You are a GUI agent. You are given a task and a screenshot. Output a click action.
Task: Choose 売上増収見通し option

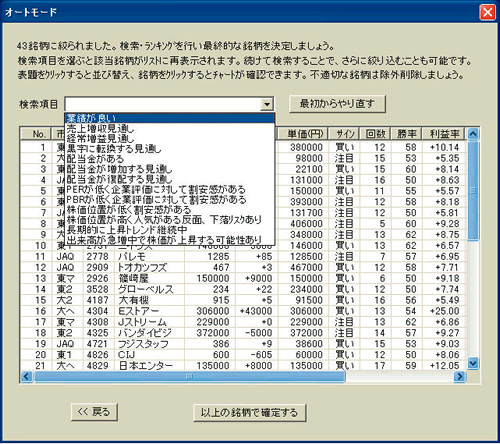[x=169, y=128]
